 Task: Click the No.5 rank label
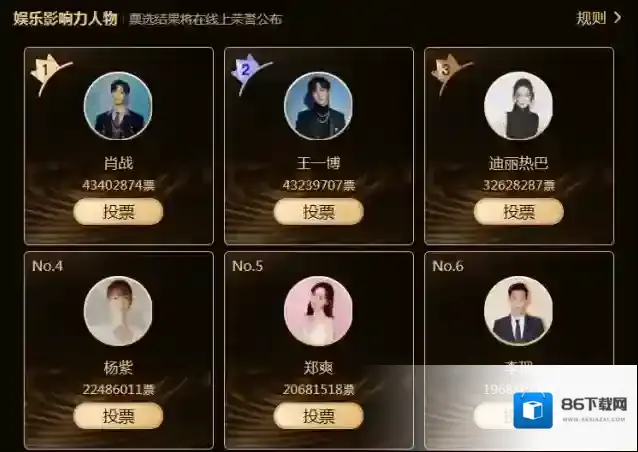[247, 266]
